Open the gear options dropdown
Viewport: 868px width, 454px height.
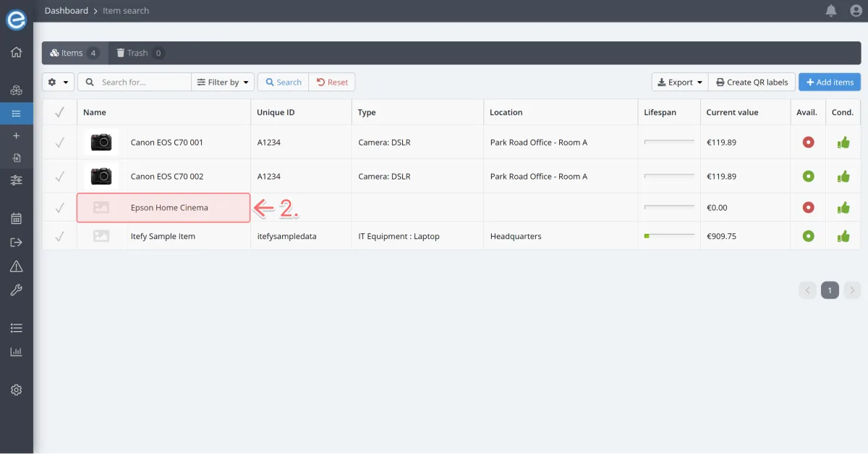pos(58,82)
